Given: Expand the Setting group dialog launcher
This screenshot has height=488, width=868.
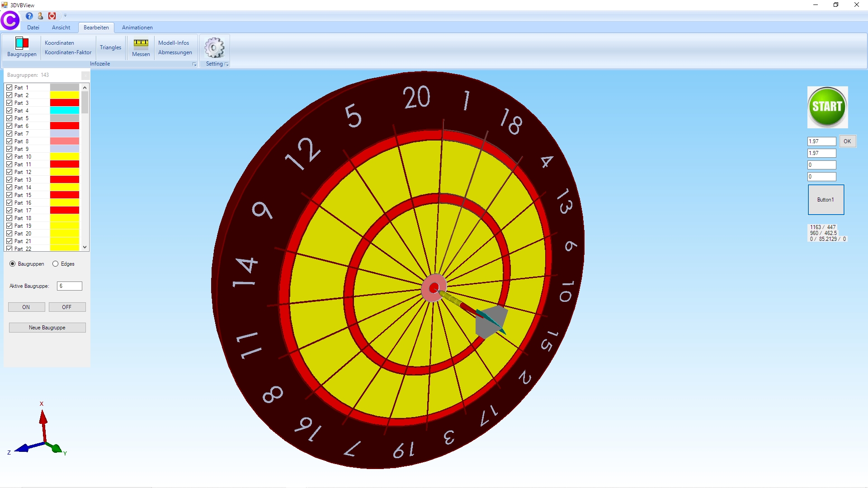Looking at the screenshot, I should tap(226, 64).
